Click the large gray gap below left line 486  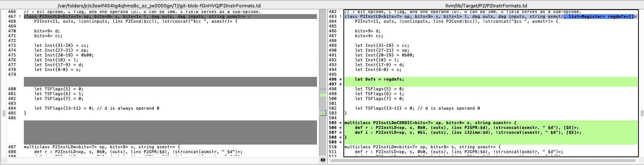170,132
